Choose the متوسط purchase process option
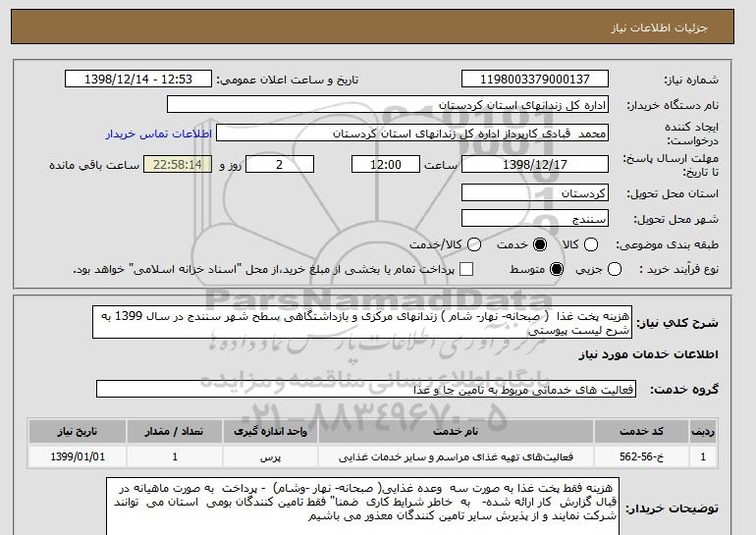756x535 pixels. (x=557, y=269)
